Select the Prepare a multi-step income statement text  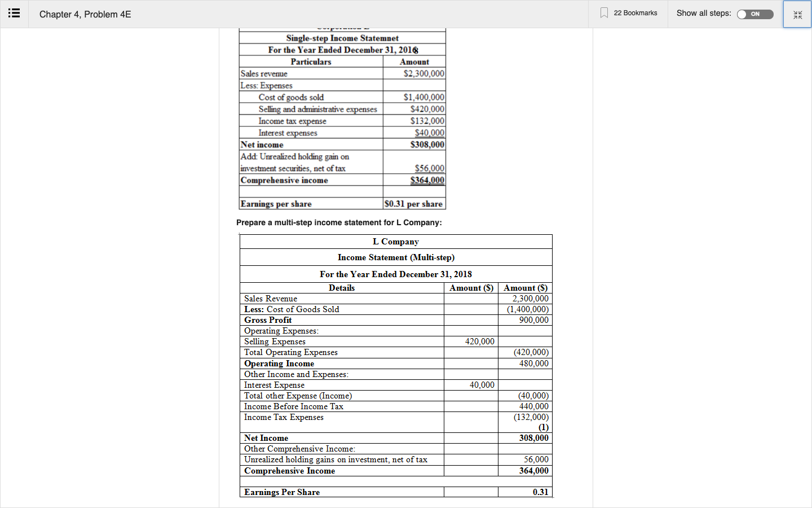(x=339, y=222)
